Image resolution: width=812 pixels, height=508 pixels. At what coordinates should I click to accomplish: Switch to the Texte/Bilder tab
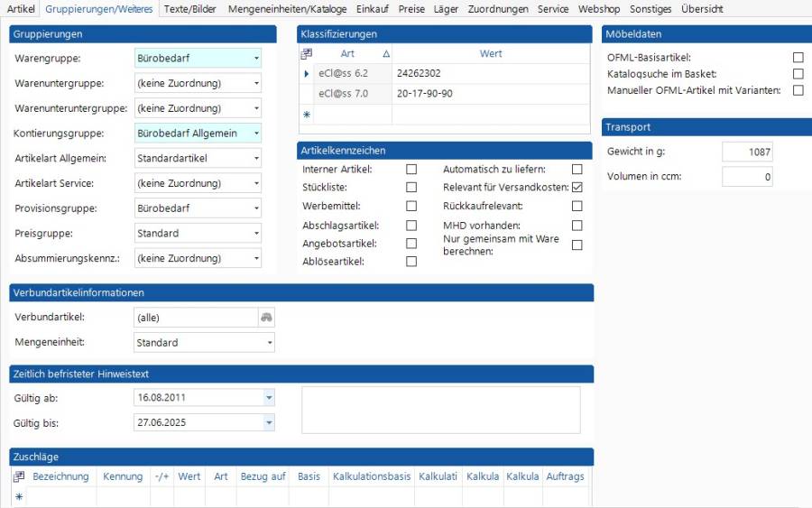click(190, 9)
